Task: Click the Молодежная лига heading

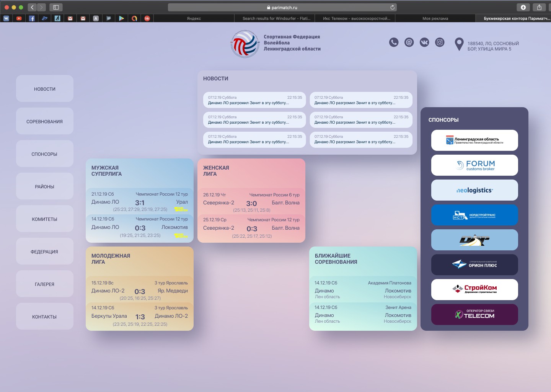Action: pyautogui.click(x=111, y=259)
